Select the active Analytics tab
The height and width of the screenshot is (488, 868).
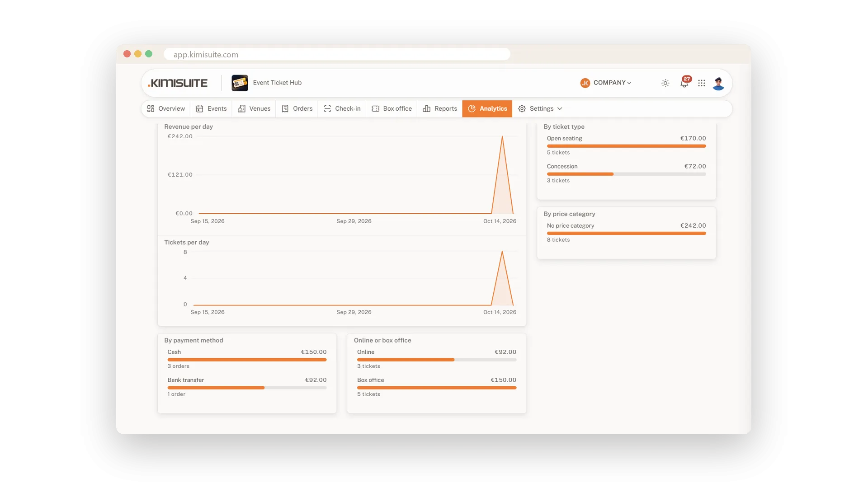pos(487,109)
